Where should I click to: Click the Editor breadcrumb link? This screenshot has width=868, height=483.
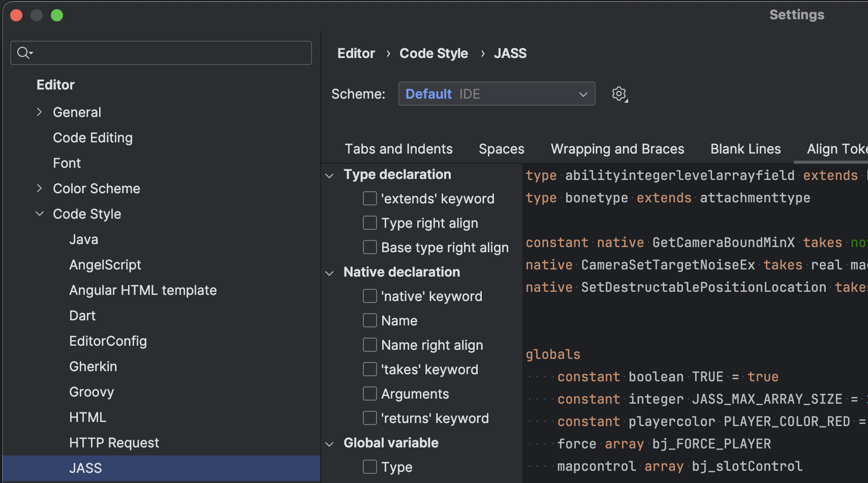pos(356,53)
